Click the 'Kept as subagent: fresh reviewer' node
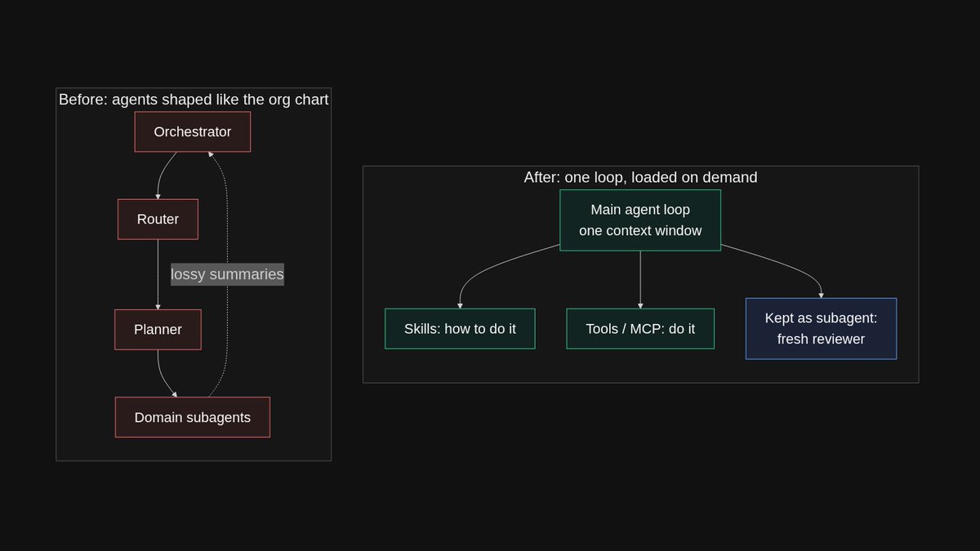 click(x=821, y=328)
